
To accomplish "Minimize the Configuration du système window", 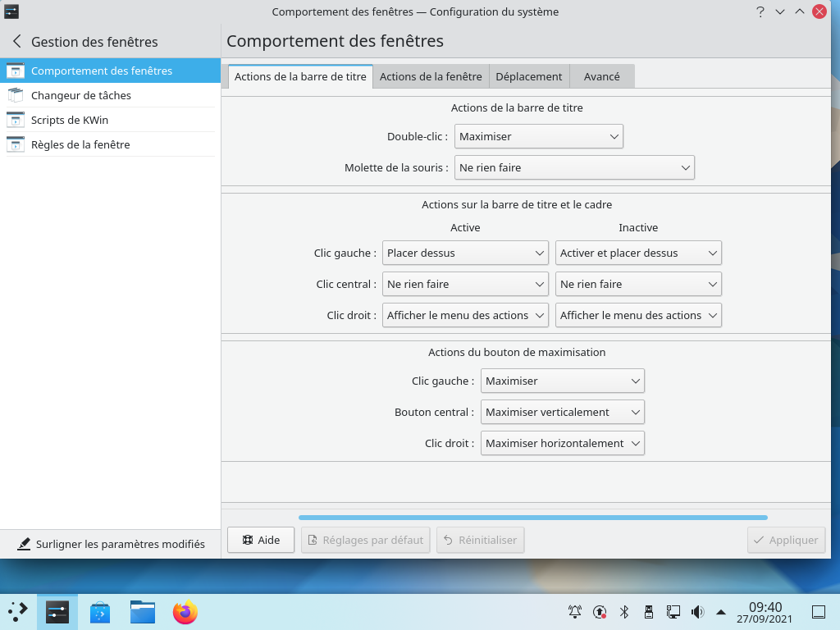I will coord(780,11).
